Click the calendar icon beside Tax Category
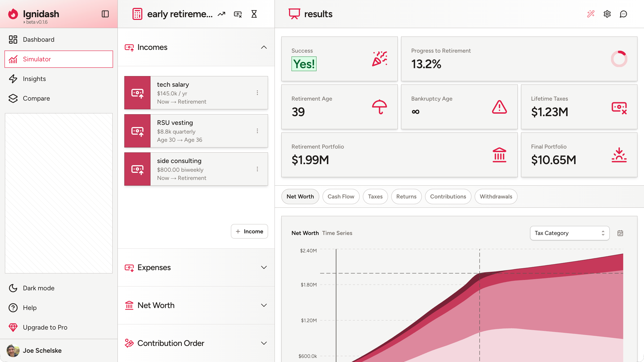This screenshot has width=644, height=362. pyautogui.click(x=620, y=233)
